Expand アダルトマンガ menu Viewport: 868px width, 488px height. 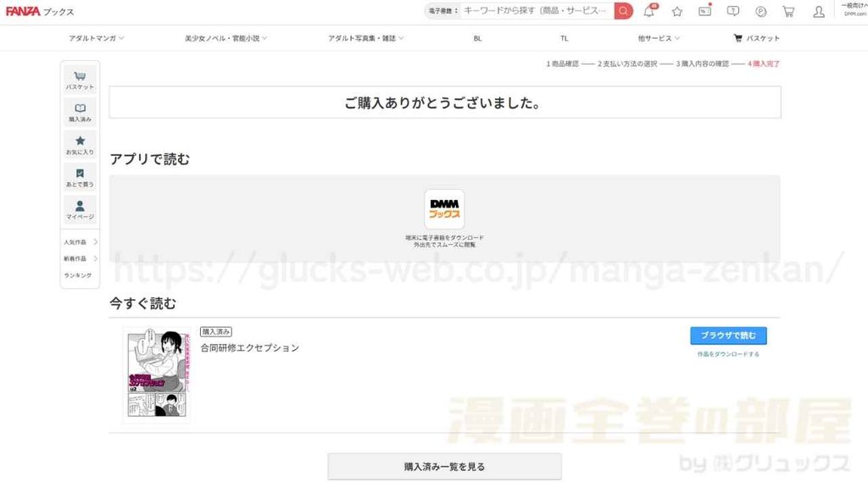pyautogui.click(x=97, y=38)
